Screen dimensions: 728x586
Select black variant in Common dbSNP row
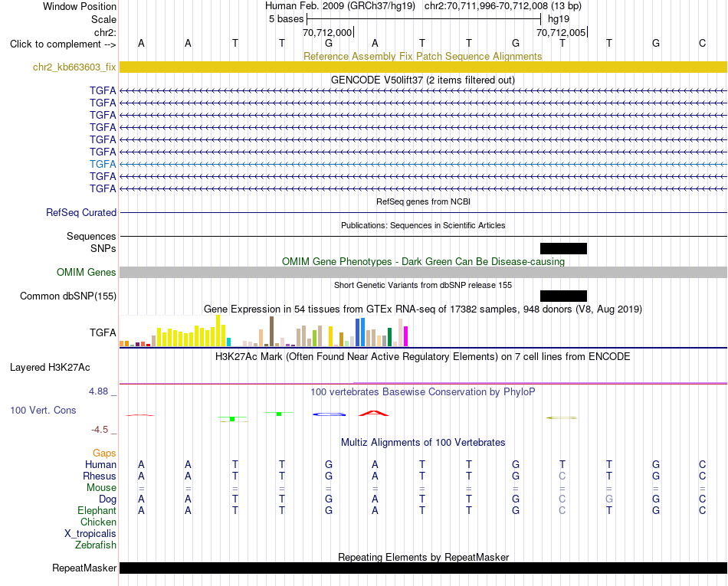tap(563, 296)
